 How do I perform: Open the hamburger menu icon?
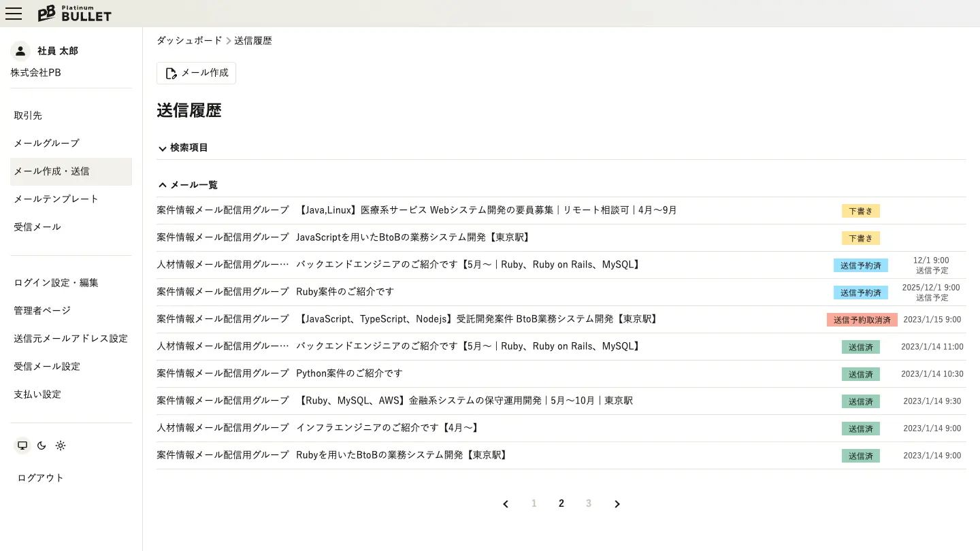[x=14, y=14]
